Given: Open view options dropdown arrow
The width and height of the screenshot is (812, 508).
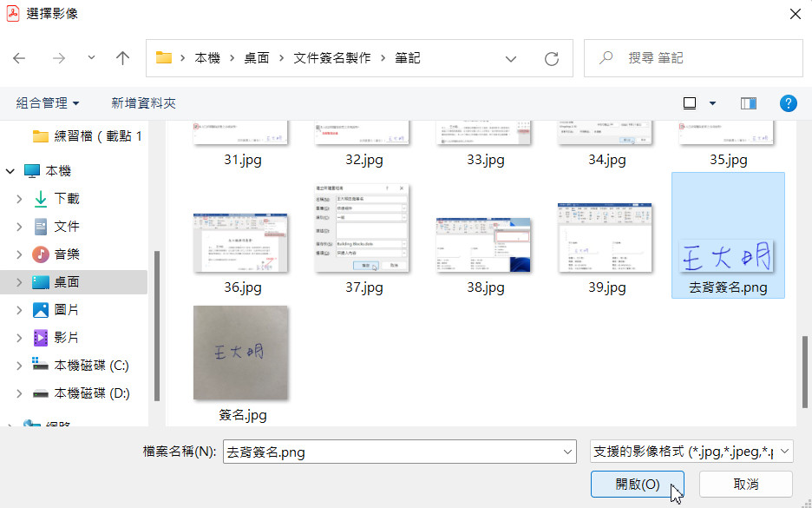Looking at the screenshot, I should tap(712, 103).
